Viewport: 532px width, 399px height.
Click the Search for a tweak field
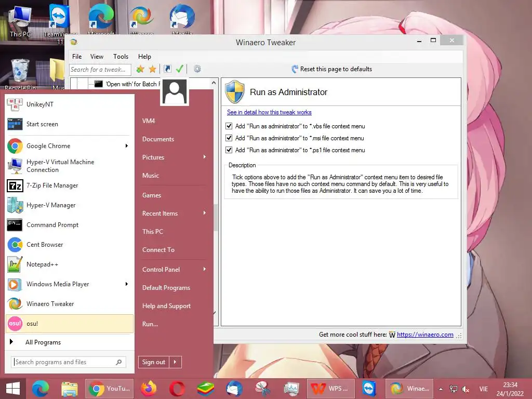coord(100,70)
